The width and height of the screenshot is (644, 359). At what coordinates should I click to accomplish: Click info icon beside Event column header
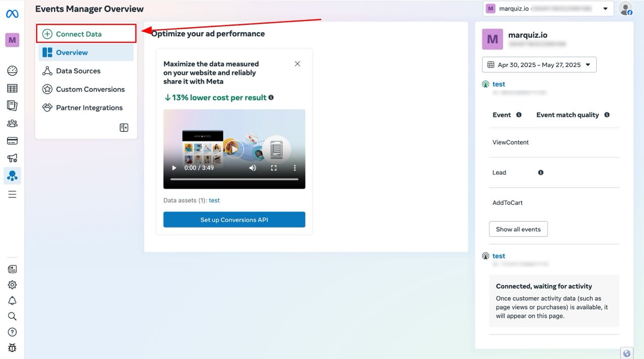[519, 115]
